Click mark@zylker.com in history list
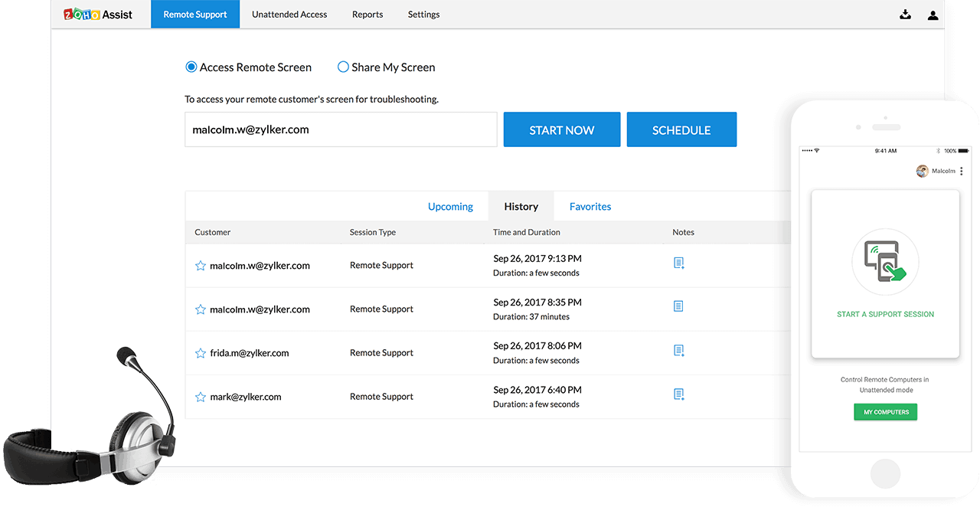This screenshot has width=980, height=507. pyautogui.click(x=246, y=397)
